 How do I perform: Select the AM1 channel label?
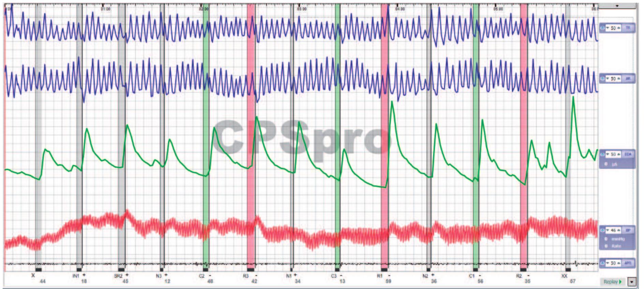pos(628,263)
